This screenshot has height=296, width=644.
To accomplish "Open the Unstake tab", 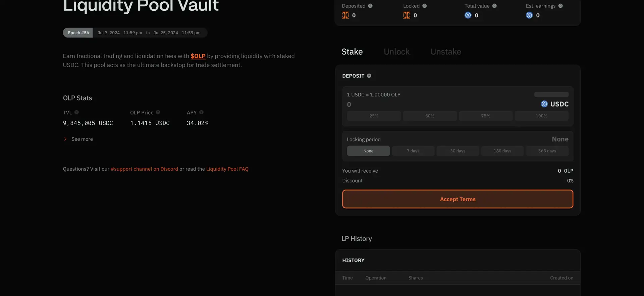I will coord(446,52).
